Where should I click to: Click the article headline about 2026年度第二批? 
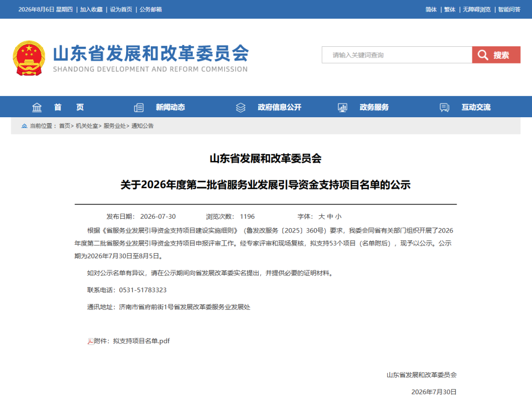[266, 185]
